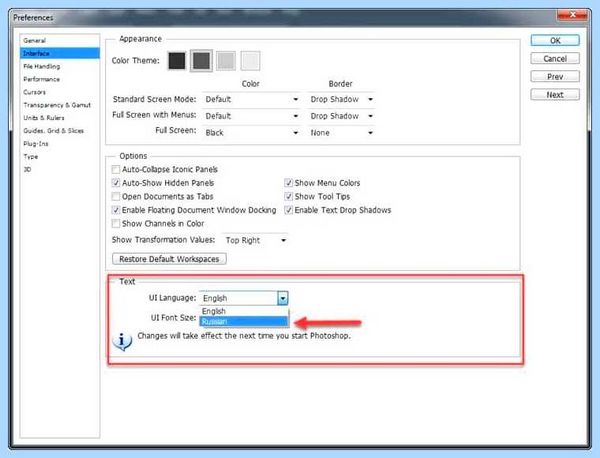The height and width of the screenshot is (458, 600).
Task: Close the Preferences dialog window
Action: [572, 15]
